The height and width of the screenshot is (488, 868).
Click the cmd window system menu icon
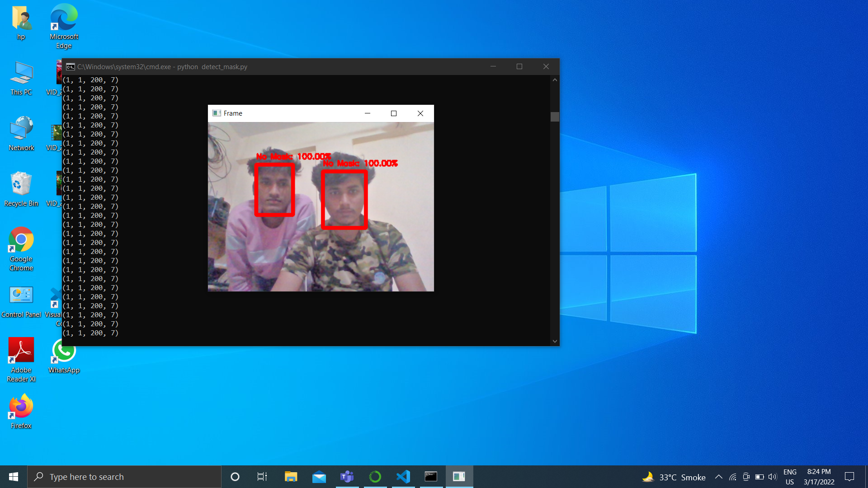point(70,67)
